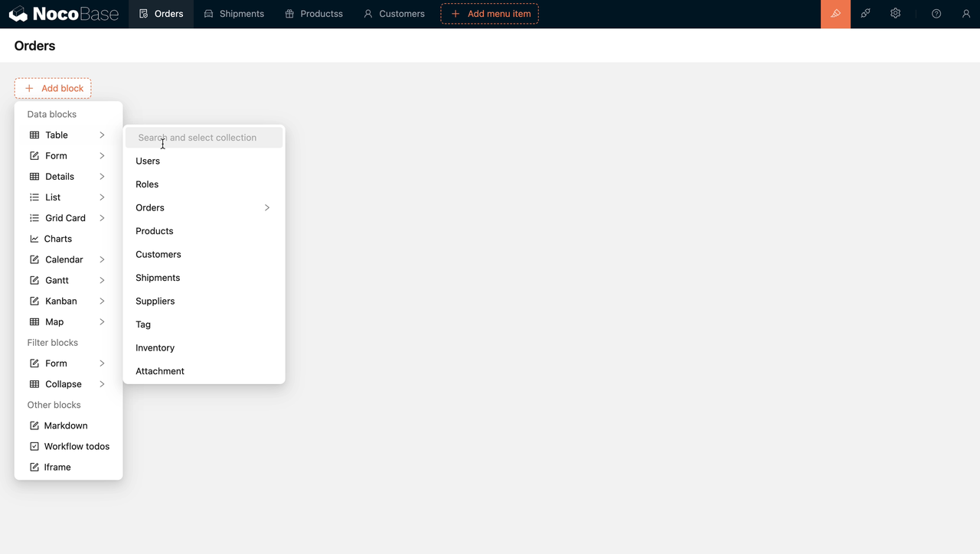Choose Iframe from Other blocks
980x554 pixels.
(68, 467)
